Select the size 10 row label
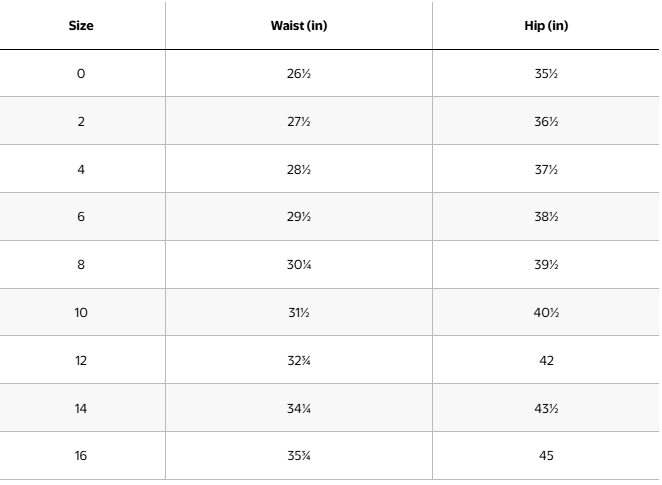662x485 pixels. tap(81, 313)
